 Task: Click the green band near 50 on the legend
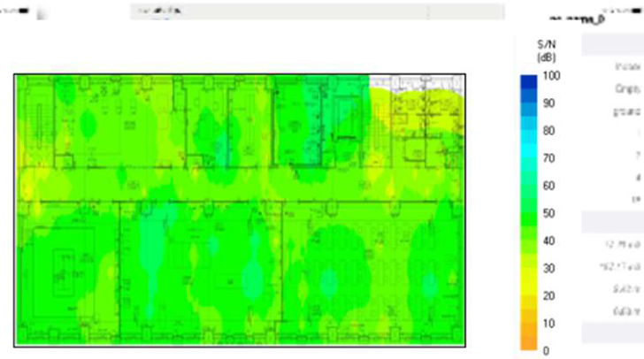click(528, 212)
